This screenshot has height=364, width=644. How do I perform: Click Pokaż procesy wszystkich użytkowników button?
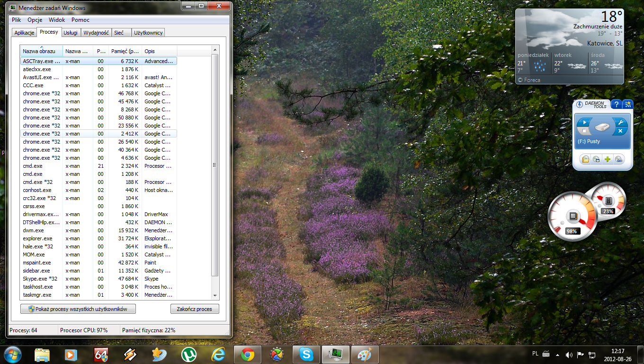(78, 309)
